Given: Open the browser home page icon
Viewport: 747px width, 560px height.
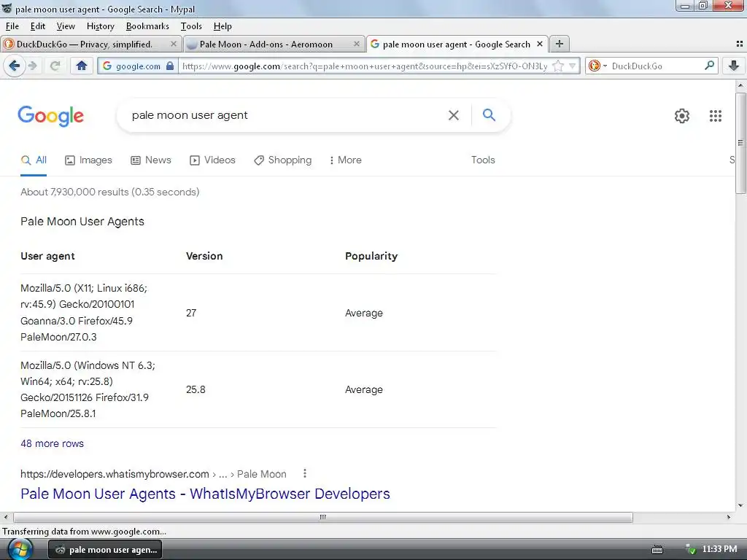Looking at the screenshot, I should [82, 66].
